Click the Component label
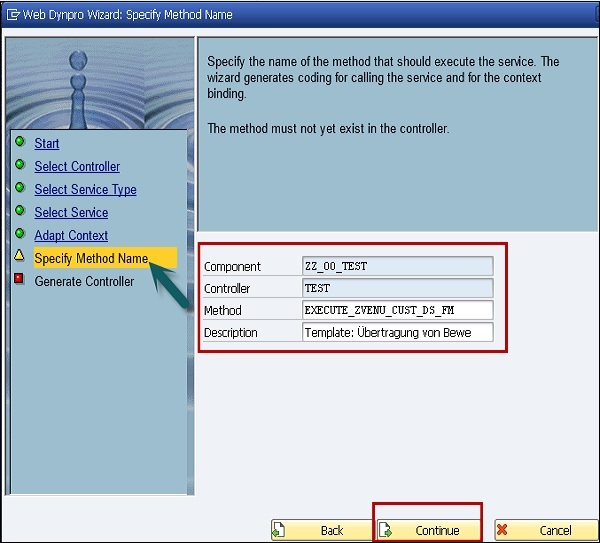Image resolution: width=600 pixels, height=543 pixels. [x=232, y=267]
